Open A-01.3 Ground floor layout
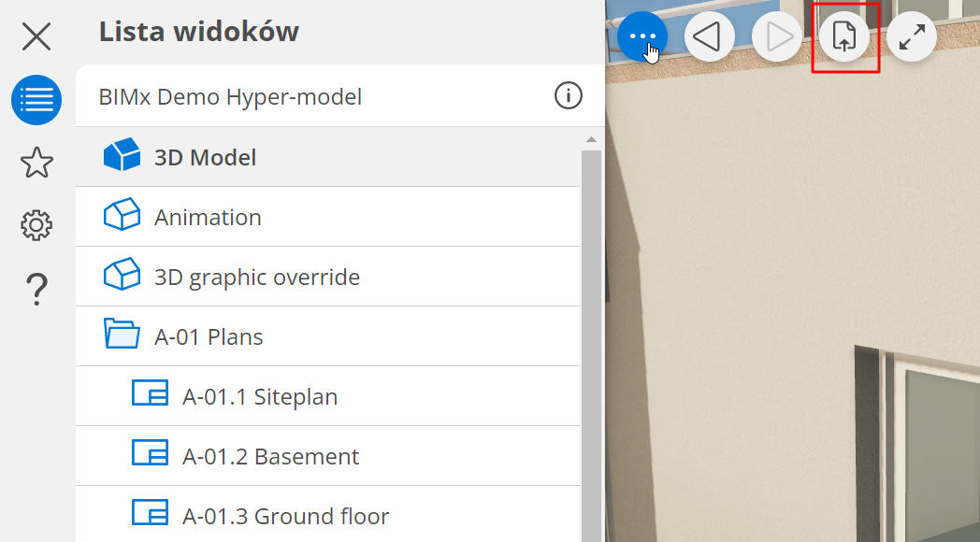 (x=285, y=516)
